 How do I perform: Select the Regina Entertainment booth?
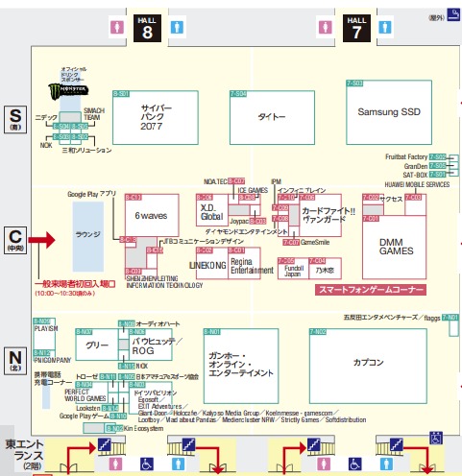244,263
